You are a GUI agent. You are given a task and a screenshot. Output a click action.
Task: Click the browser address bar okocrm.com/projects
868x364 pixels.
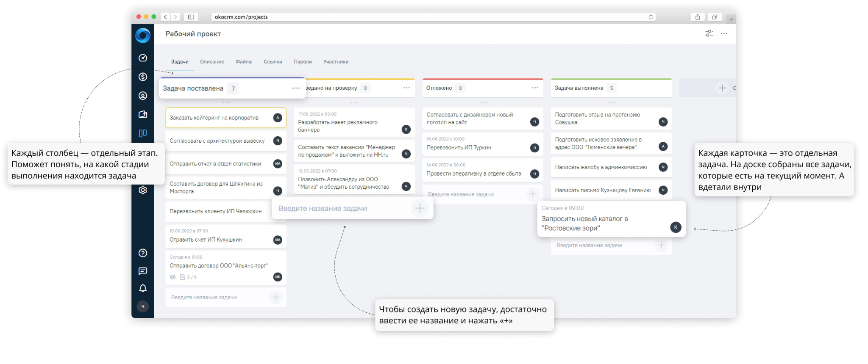(434, 17)
